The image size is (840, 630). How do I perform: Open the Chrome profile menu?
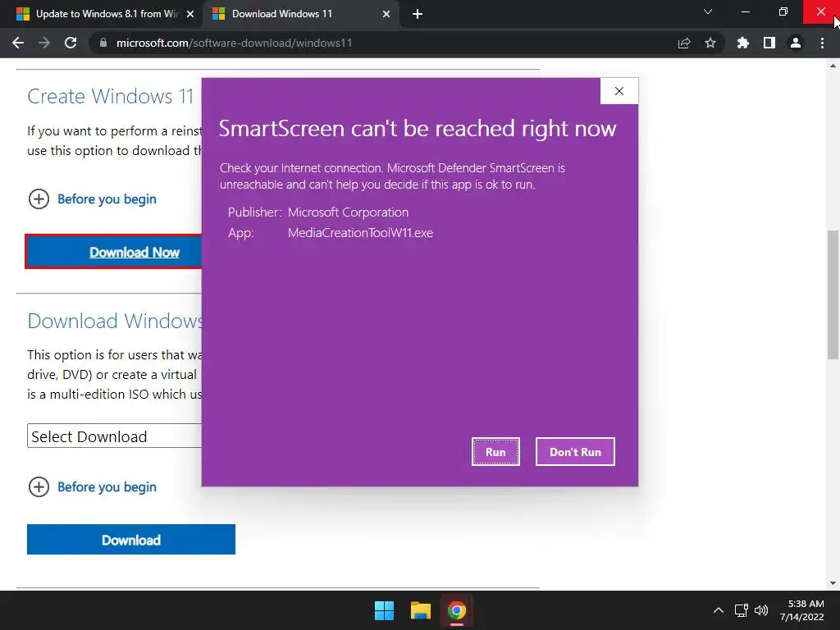(x=796, y=43)
